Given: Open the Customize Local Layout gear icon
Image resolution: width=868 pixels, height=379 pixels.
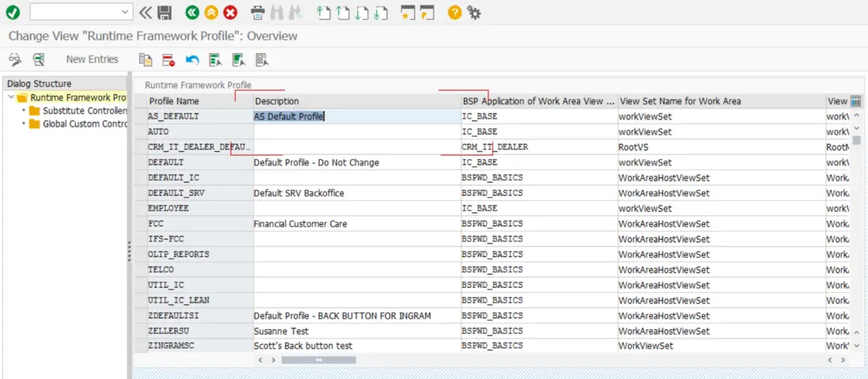Looking at the screenshot, I should [x=474, y=12].
